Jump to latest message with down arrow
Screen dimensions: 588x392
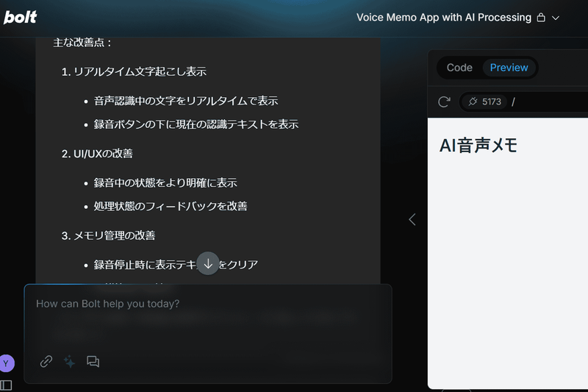tap(208, 264)
